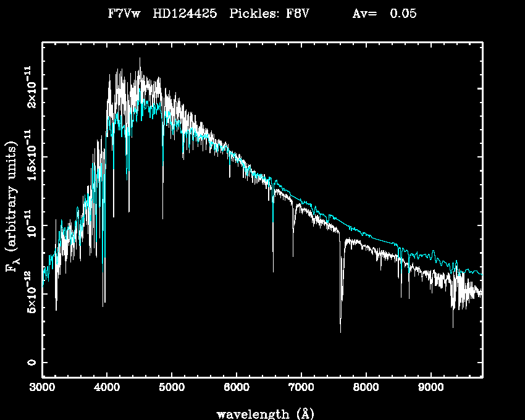The height and width of the screenshot is (420, 525).
Task: Click the HD124425 star name in title
Action: (x=185, y=14)
